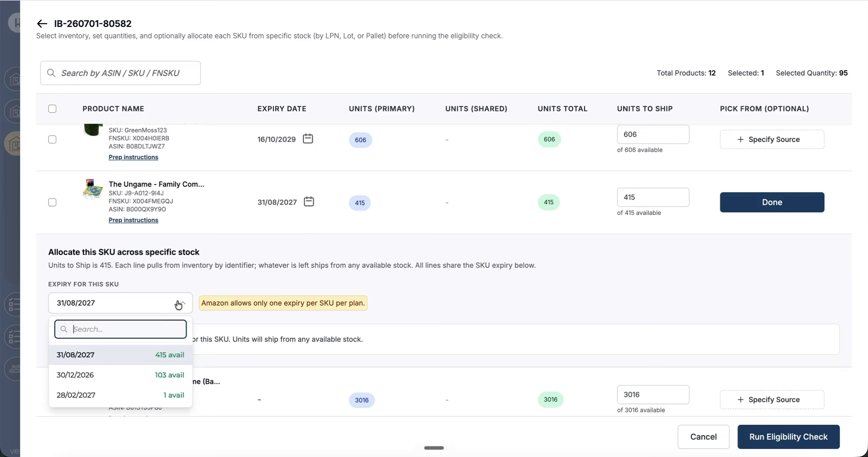Click search icon inside expiry dropdown
The height and width of the screenshot is (457, 868).
[x=64, y=329]
